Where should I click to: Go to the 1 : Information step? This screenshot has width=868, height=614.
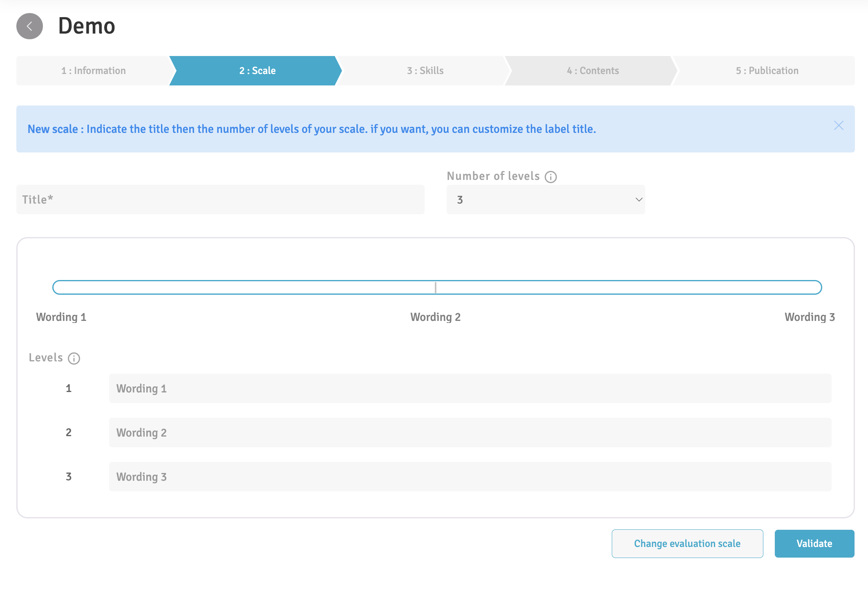[94, 71]
